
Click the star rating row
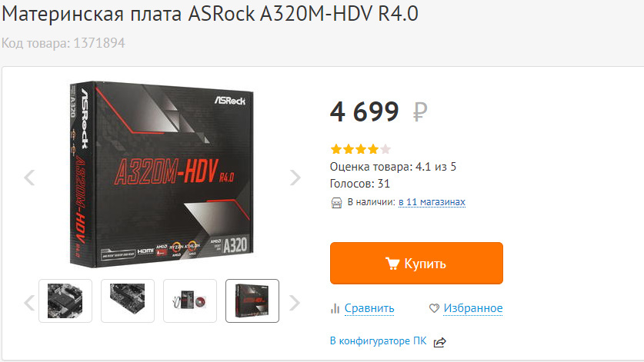361,149
